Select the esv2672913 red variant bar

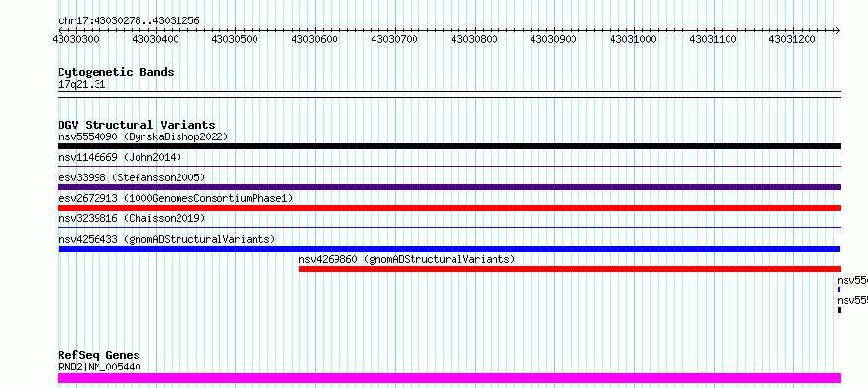(449, 208)
